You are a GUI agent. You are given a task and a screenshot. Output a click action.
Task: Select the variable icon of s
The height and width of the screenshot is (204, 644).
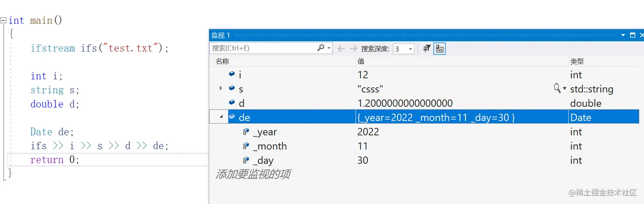232,88
